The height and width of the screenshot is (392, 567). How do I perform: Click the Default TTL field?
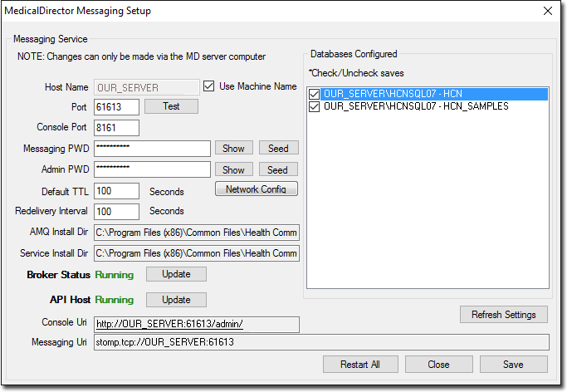[x=116, y=191]
